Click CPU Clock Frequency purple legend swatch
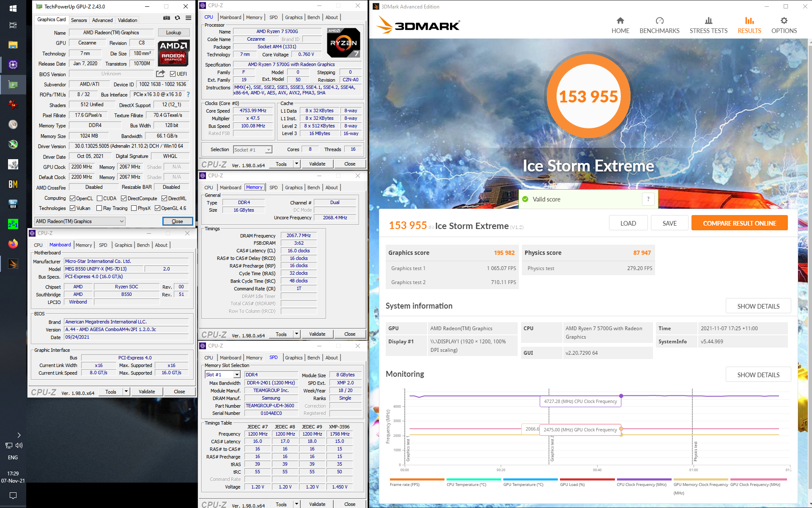Screen dimensions: 812x508 click(644, 479)
